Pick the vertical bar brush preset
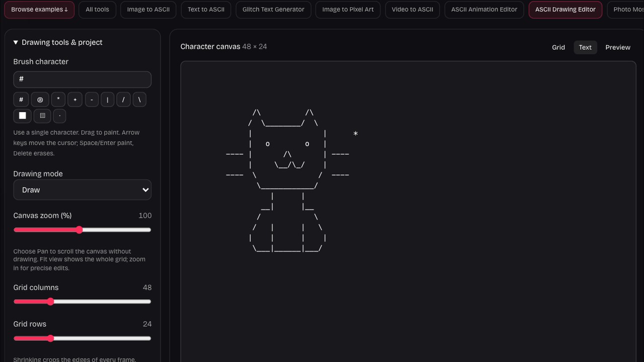The width and height of the screenshot is (644, 362). (x=107, y=100)
